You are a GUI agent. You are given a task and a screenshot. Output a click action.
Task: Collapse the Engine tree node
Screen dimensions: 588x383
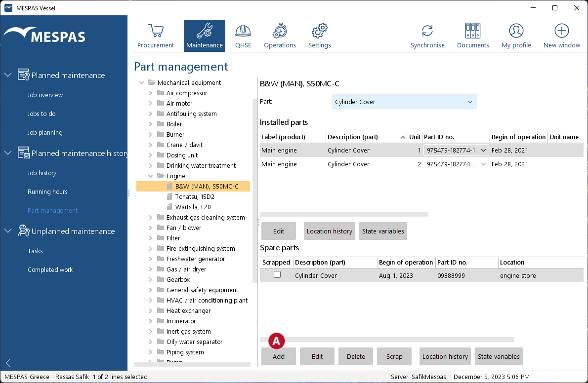(150, 176)
